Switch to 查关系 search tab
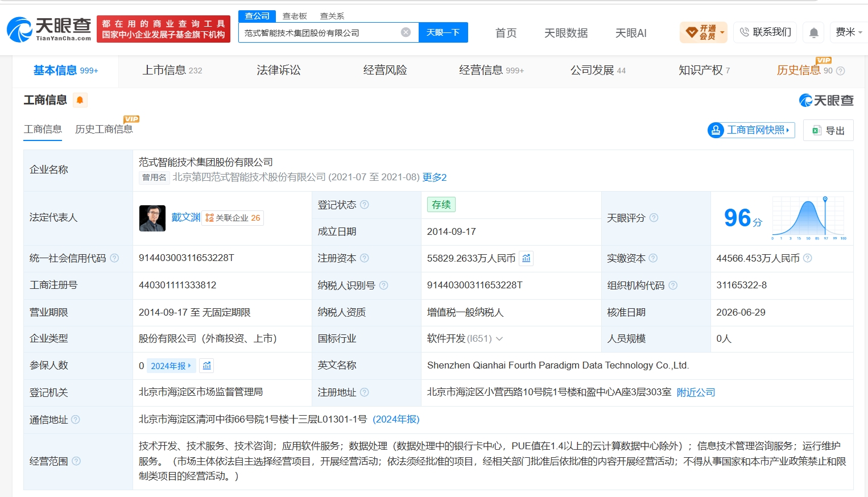Viewport: 868px width, 497px height. coord(332,16)
